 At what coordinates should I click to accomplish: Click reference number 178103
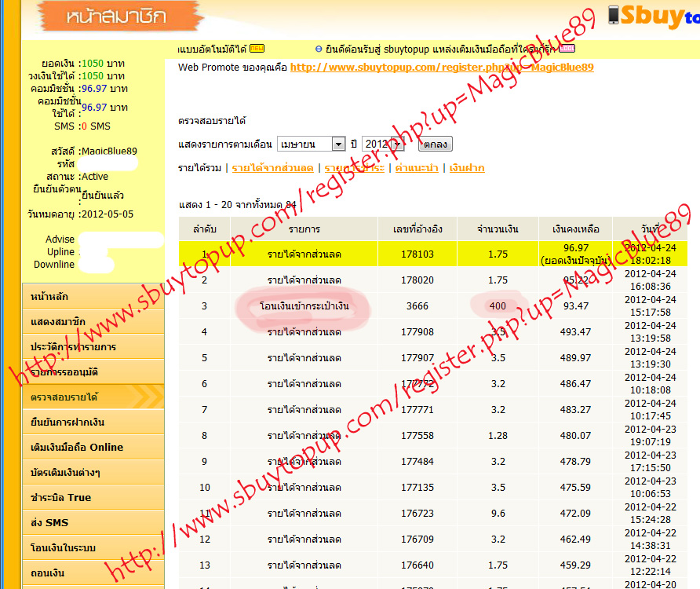coord(417,254)
